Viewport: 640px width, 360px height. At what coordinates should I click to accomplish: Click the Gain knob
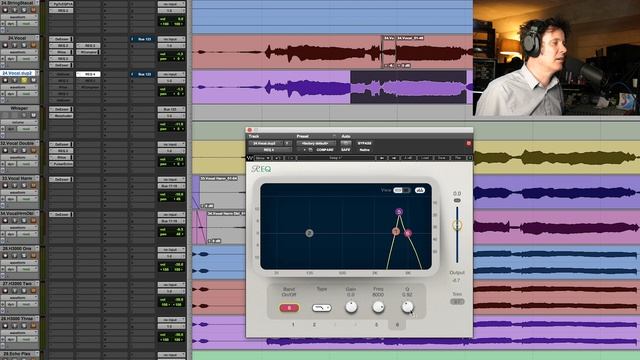click(x=351, y=307)
